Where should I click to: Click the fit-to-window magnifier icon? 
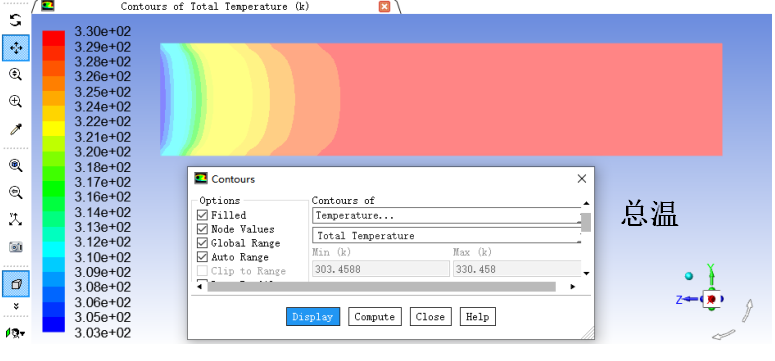16,166
